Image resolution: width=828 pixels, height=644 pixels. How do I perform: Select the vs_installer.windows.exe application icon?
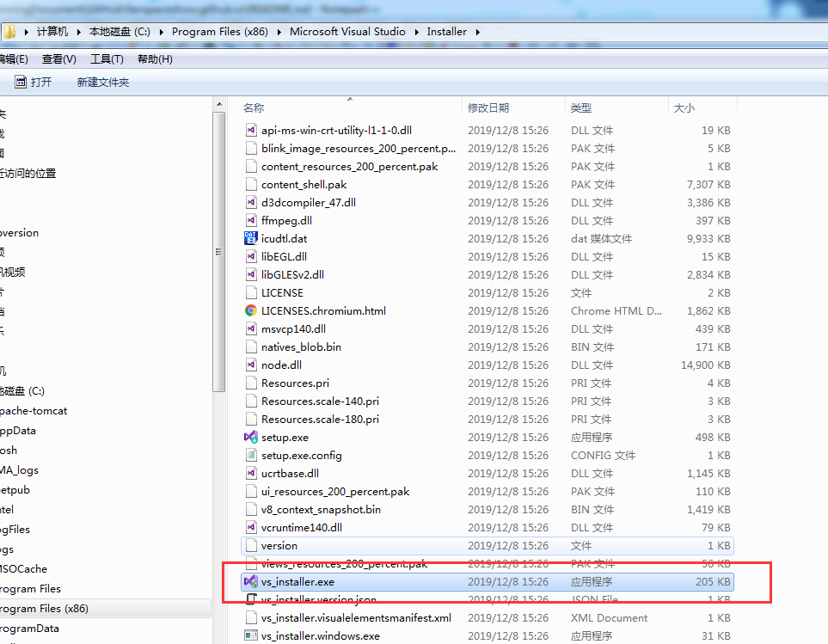(251, 635)
